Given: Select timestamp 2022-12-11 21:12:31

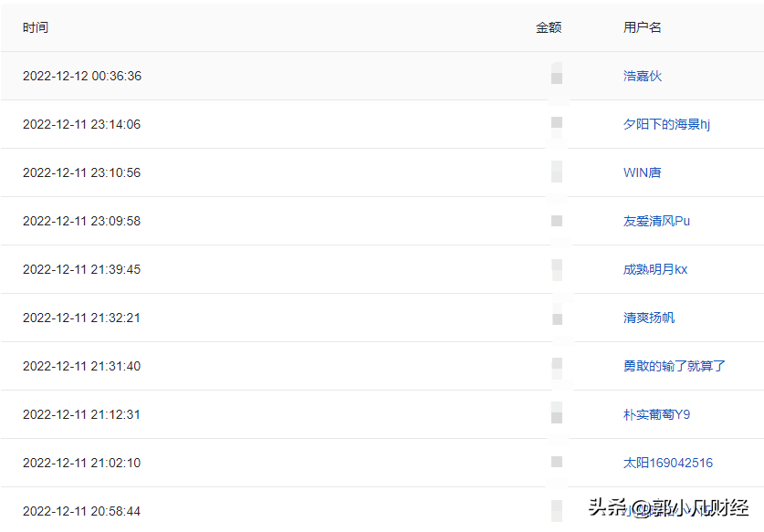Looking at the screenshot, I should coord(81,414).
